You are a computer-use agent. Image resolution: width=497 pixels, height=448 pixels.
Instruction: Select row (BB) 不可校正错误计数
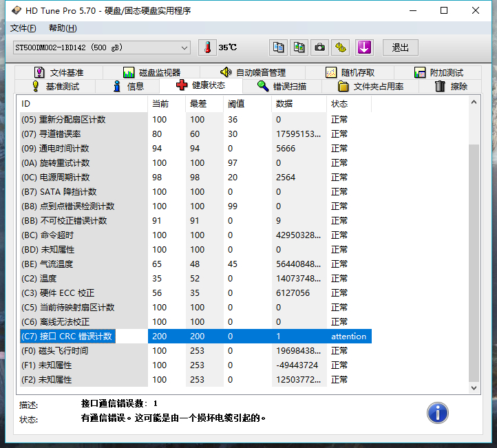[195, 220]
